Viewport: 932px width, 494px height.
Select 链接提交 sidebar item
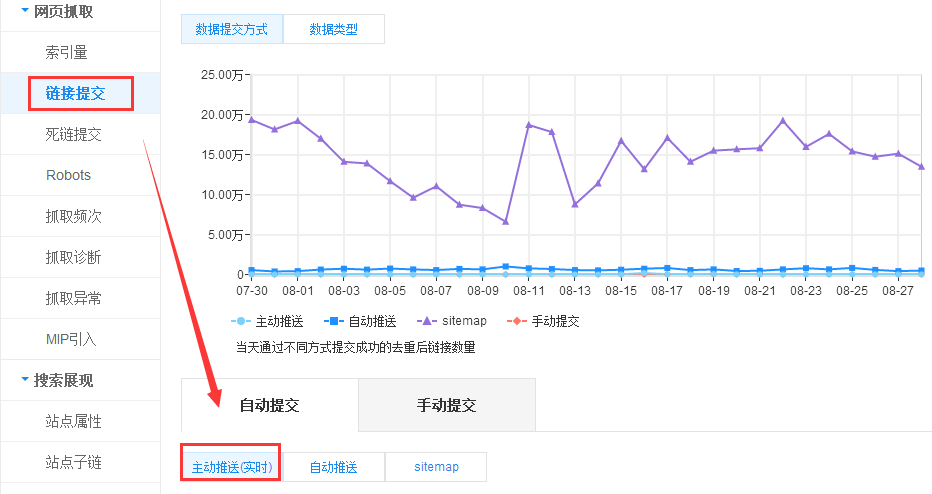click(80, 94)
